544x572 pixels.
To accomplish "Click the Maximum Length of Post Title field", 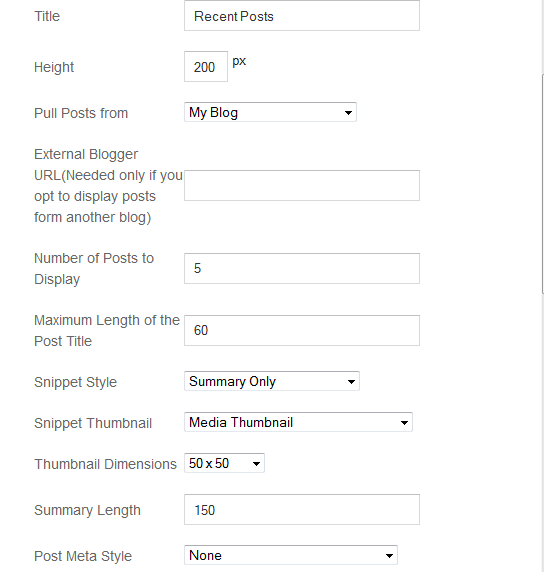I will pos(302,331).
